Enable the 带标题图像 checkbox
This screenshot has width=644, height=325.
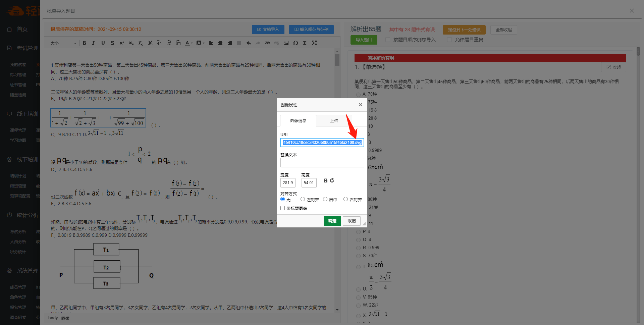(x=283, y=208)
